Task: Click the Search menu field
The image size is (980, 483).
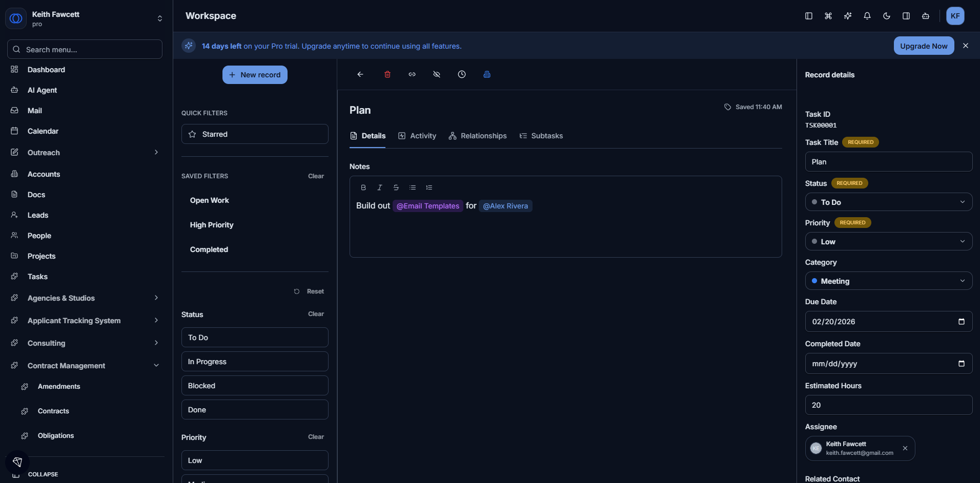Action: [85, 49]
